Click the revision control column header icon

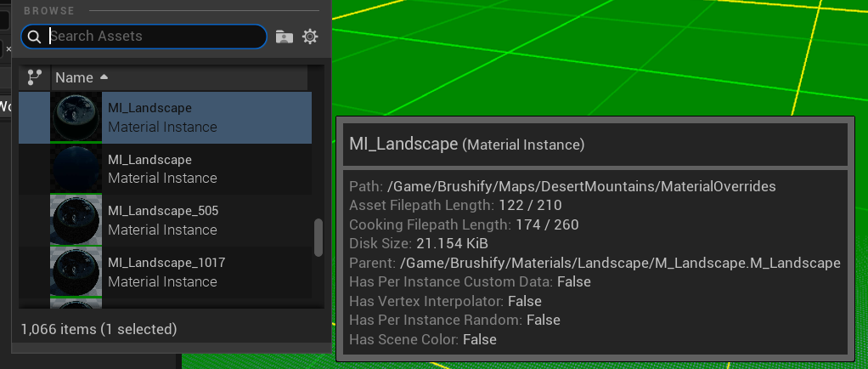click(x=35, y=77)
